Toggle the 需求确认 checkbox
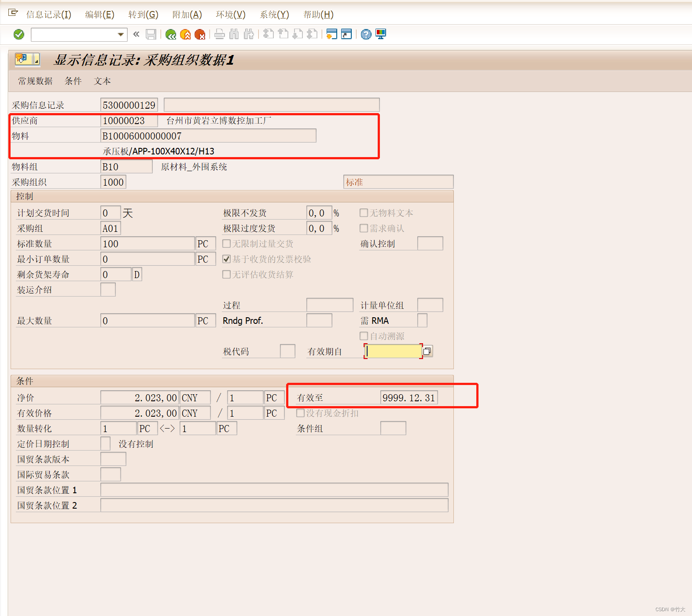The width and height of the screenshot is (692, 616). tap(364, 228)
